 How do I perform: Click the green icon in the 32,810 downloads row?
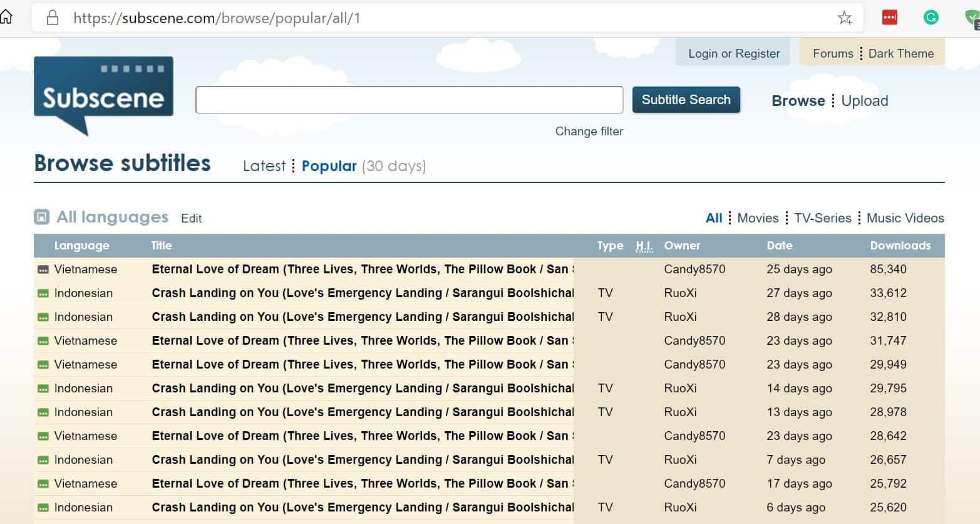tap(43, 317)
